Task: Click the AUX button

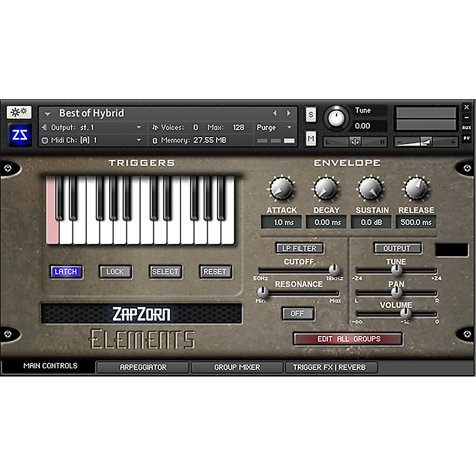Action: (x=466, y=128)
